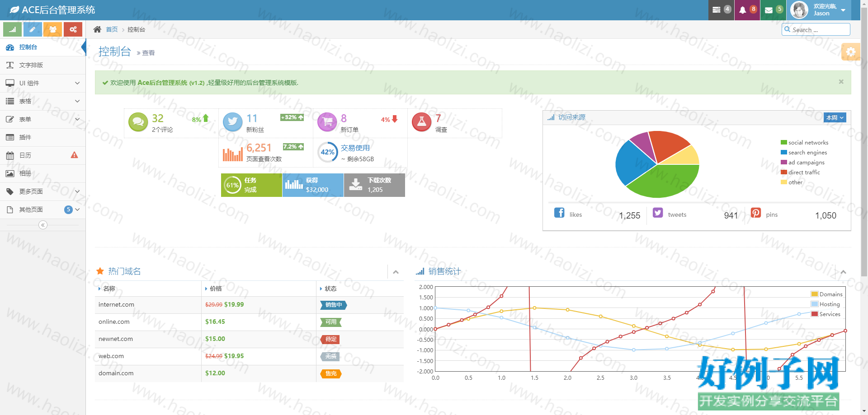Click the green signal chart shortcut button

pos(13,29)
